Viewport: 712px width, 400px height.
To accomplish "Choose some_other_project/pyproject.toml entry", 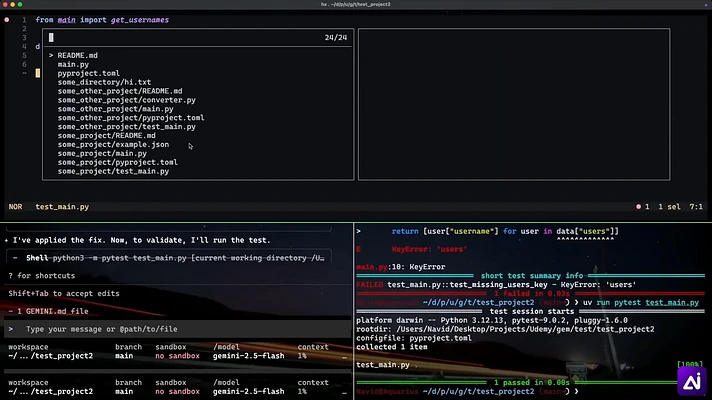I will [131, 118].
